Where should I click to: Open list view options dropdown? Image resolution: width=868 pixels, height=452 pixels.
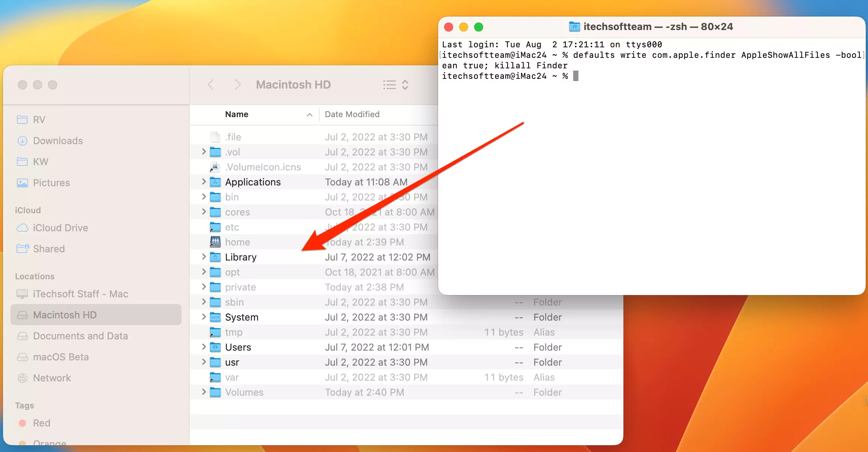tap(395, 84)
